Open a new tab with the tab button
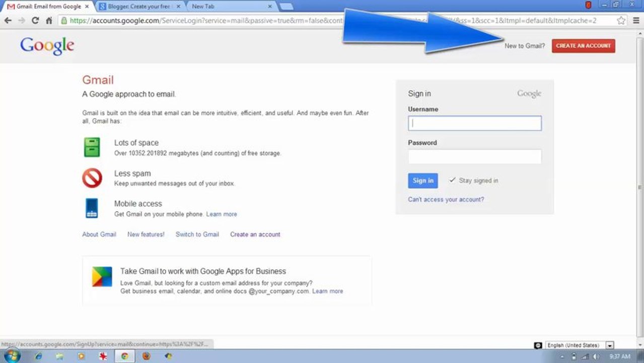 pos(286,7)
